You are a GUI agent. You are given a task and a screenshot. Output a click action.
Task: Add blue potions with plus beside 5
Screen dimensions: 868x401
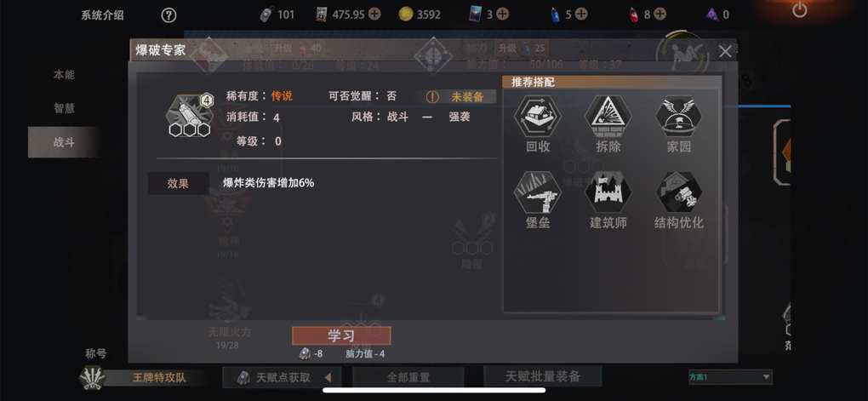pyautogui.click(x=580, y=14)
